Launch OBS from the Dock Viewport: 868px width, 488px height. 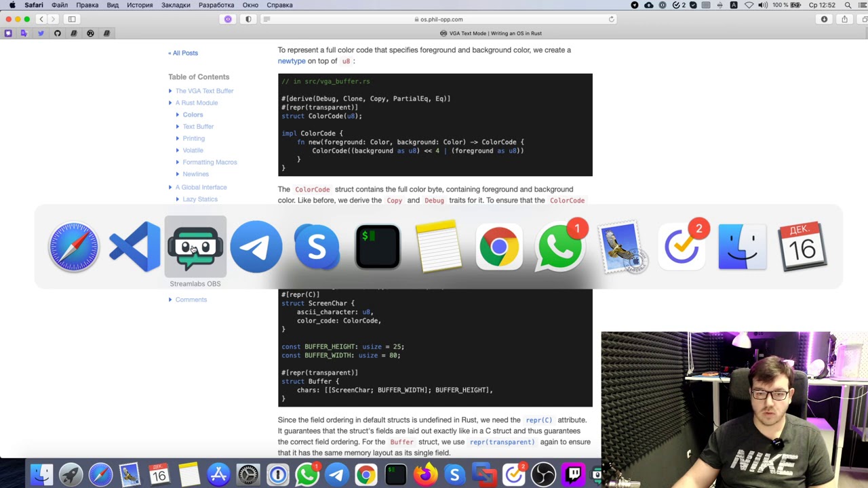[543, 474]
